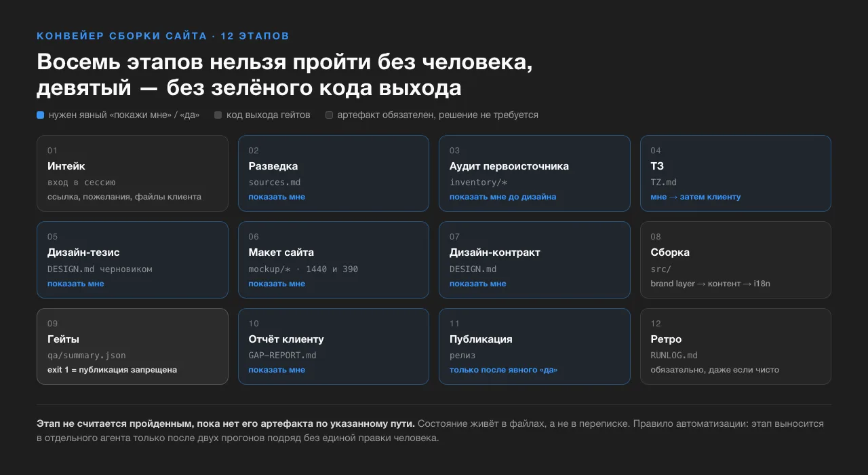
Task: Click «показать мне» under sources.md
Action: [277, 197]
